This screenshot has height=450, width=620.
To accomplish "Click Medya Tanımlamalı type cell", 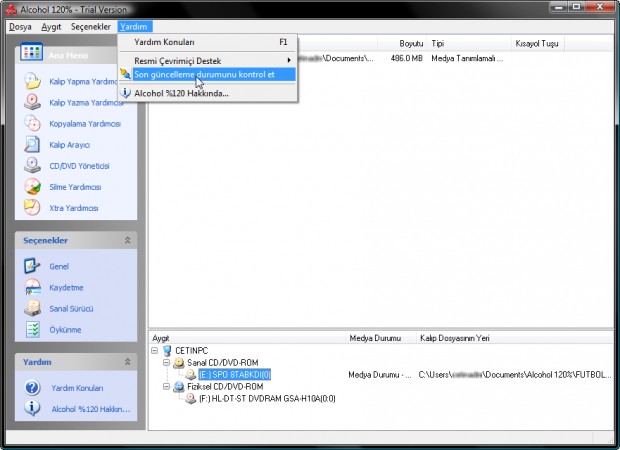I will click(x=467, y=58).
